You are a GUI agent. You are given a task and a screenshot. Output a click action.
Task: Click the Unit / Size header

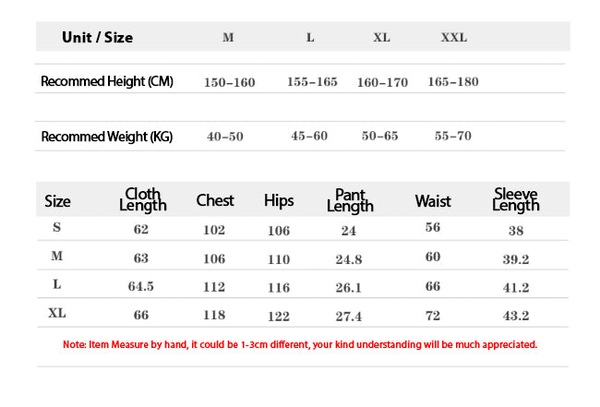(x=98, y=37)
